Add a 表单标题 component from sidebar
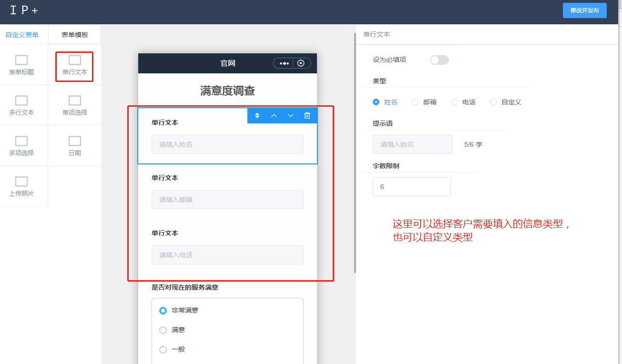The image size is (622, 364). (x=21, y=65)
